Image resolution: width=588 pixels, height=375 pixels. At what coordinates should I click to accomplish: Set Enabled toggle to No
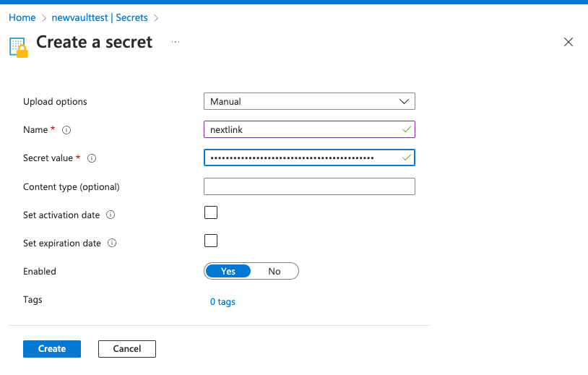point(274,271)
